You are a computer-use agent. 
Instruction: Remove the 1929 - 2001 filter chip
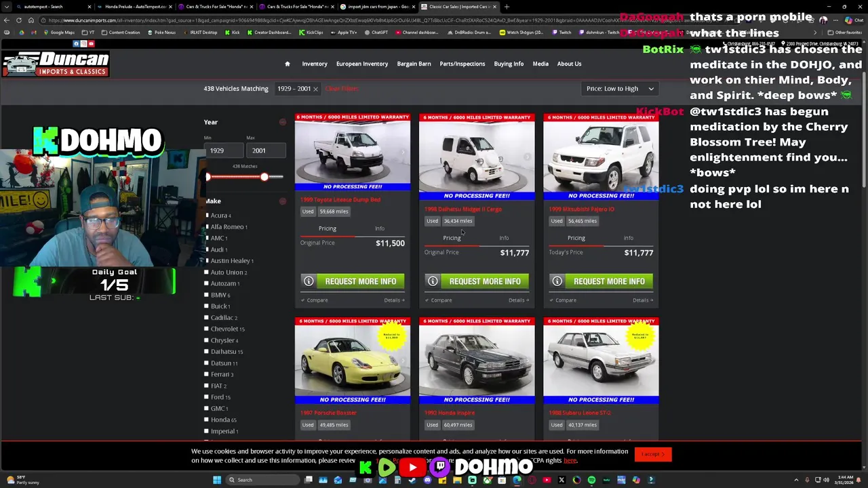315,89
